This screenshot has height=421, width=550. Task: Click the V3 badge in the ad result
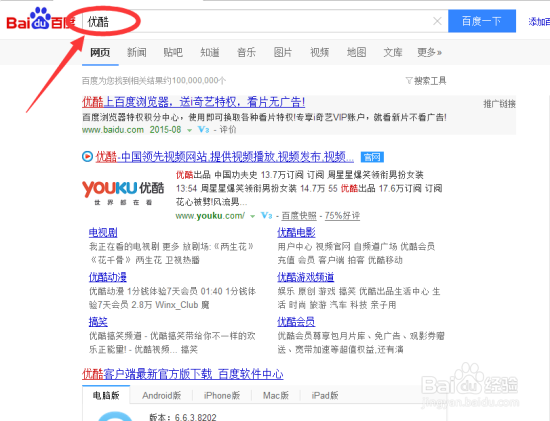pos(203,129)
